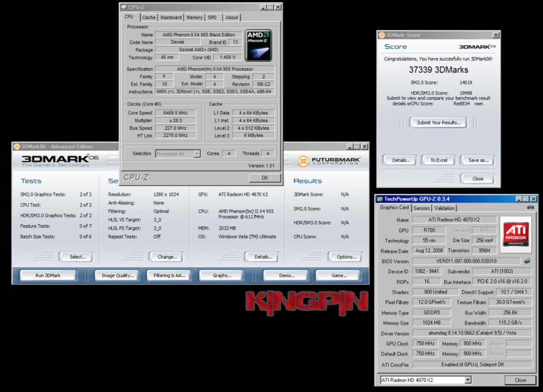Click the GPU-Z camera screenshot icon

click(x=530, y=208)
